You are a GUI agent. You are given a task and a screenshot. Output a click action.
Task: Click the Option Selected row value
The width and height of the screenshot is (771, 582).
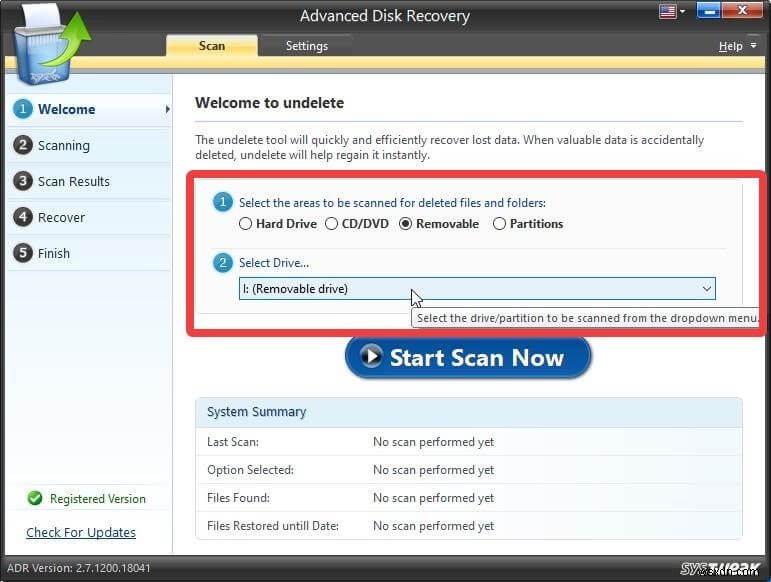click(433, 470)
